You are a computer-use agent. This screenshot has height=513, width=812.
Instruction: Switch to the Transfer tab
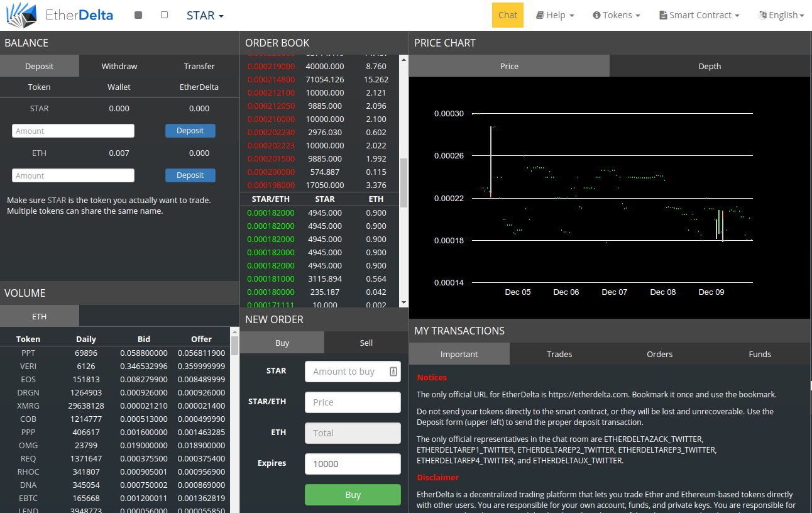click(199, 66)
